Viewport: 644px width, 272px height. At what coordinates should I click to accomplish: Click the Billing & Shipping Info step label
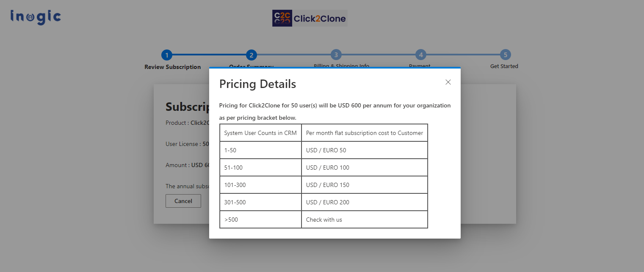[341, 65]
